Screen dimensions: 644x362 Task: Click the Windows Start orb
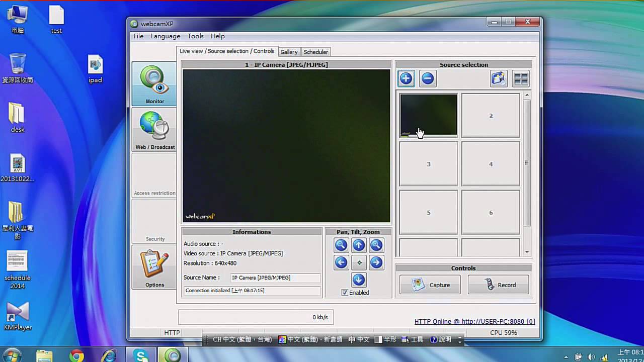(x=12, y=355)
